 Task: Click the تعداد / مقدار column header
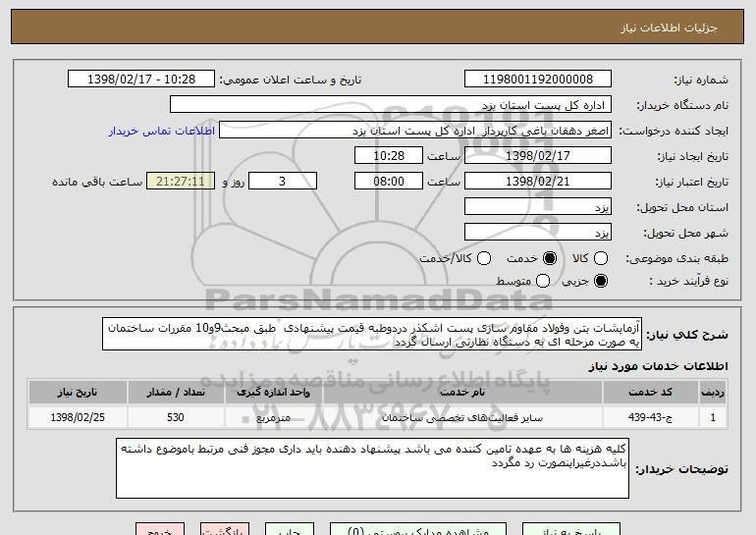176,393
